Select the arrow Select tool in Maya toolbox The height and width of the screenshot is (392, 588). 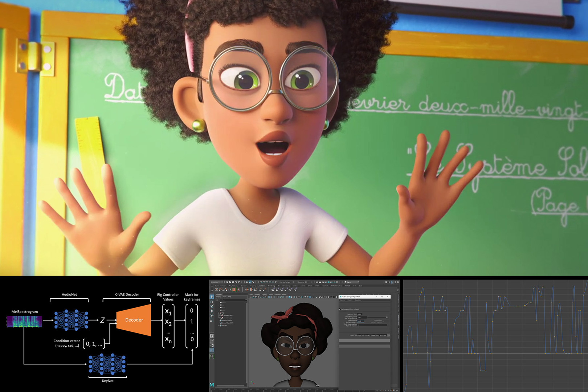(212, 297)
